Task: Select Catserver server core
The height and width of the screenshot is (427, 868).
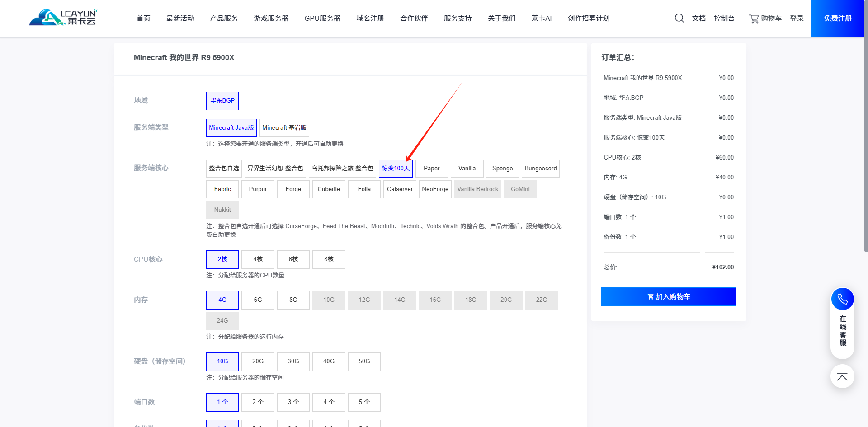Action: click(x=400, y=189)
